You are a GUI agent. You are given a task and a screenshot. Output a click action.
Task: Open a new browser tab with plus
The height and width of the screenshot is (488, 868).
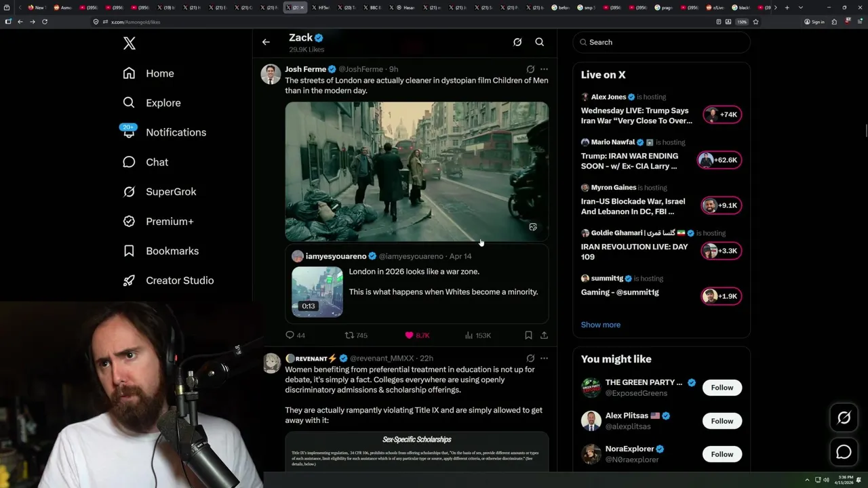coord(787,7)
